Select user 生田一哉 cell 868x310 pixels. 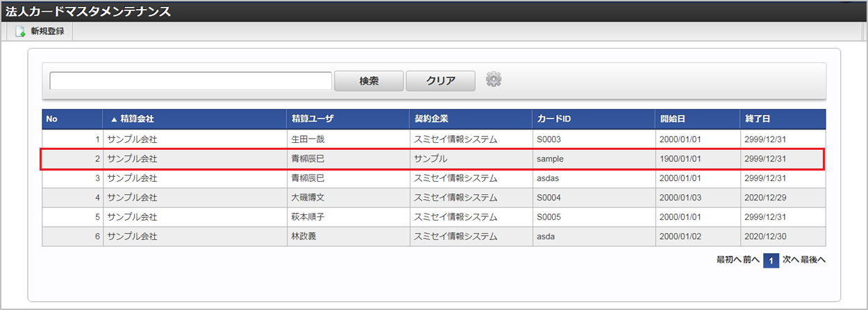[x=347, y=139]
